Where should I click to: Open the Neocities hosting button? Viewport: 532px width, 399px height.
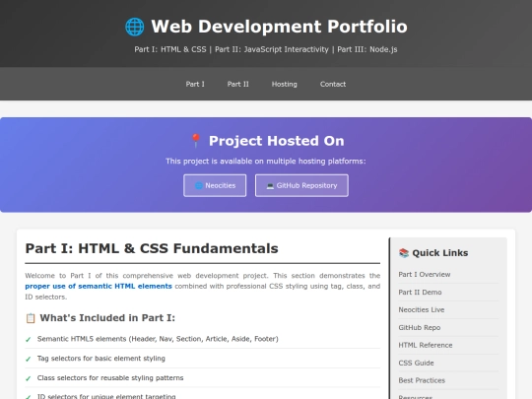pyautogui.click(x=215, y=185)
